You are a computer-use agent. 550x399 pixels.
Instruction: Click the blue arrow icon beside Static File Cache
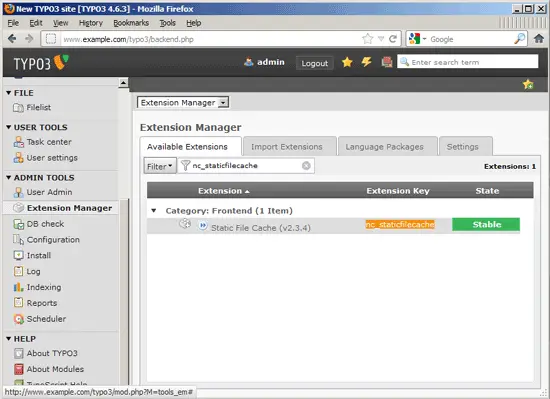point(203,225)
